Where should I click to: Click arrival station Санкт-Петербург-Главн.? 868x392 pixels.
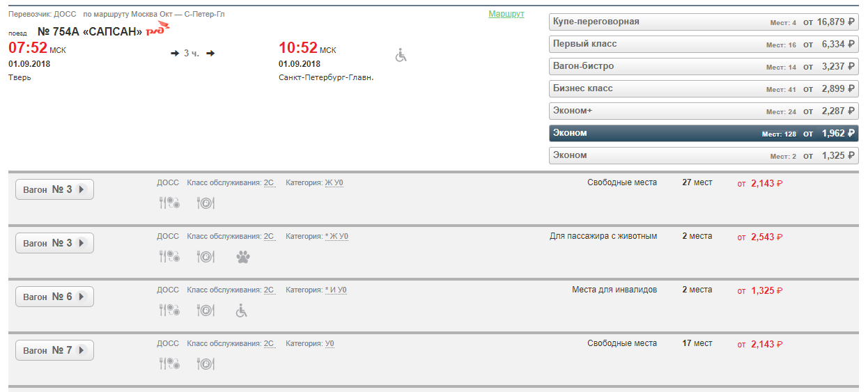(x=326, y=78)
